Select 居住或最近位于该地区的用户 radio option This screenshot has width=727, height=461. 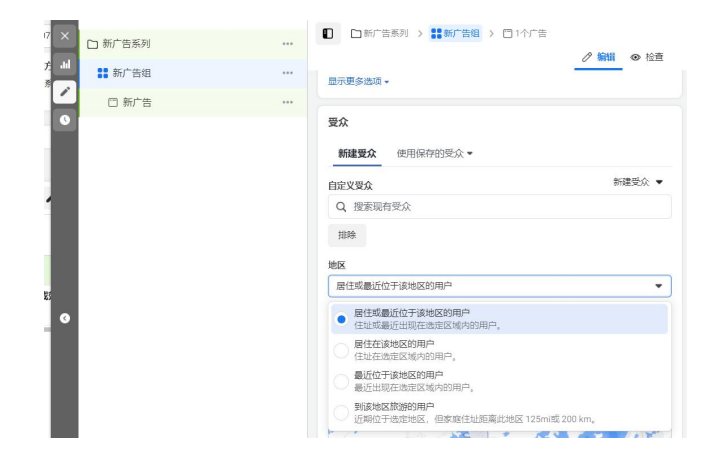[342, 318]
